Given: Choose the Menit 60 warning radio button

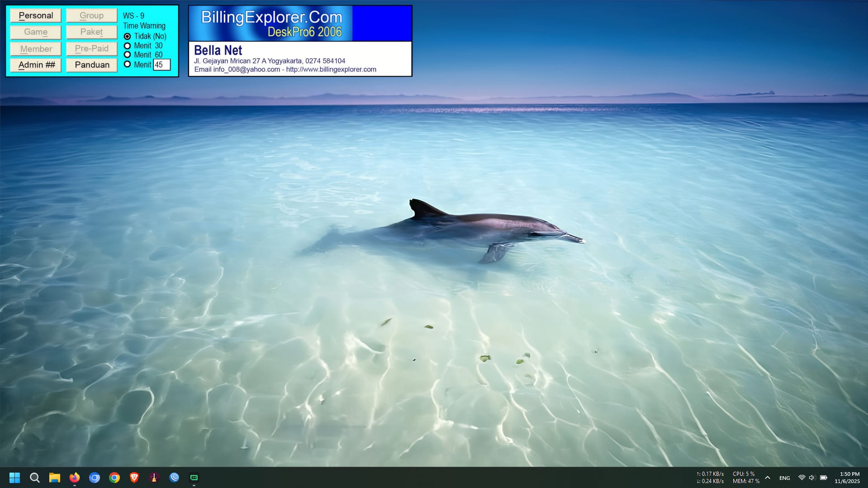Looking at the screenshot, I should (x=128, y=55).
